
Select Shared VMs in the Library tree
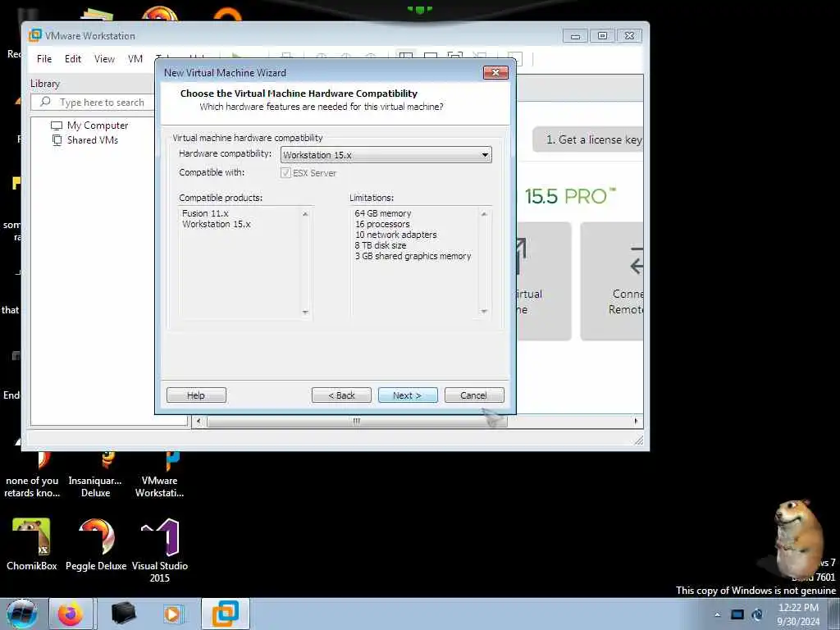85,140
